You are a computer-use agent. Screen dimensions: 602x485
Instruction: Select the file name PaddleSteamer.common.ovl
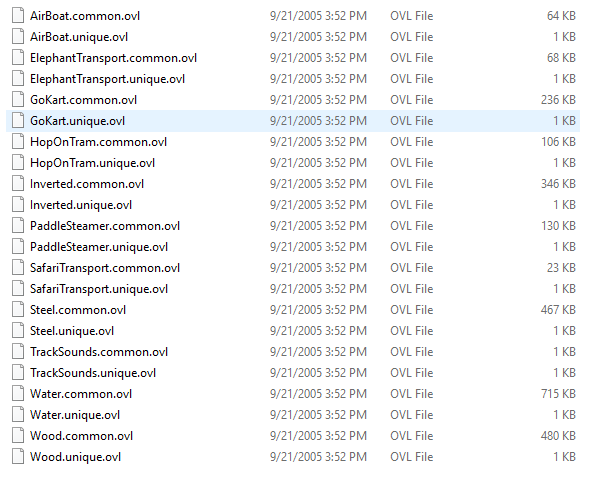(x=105, y=226)
